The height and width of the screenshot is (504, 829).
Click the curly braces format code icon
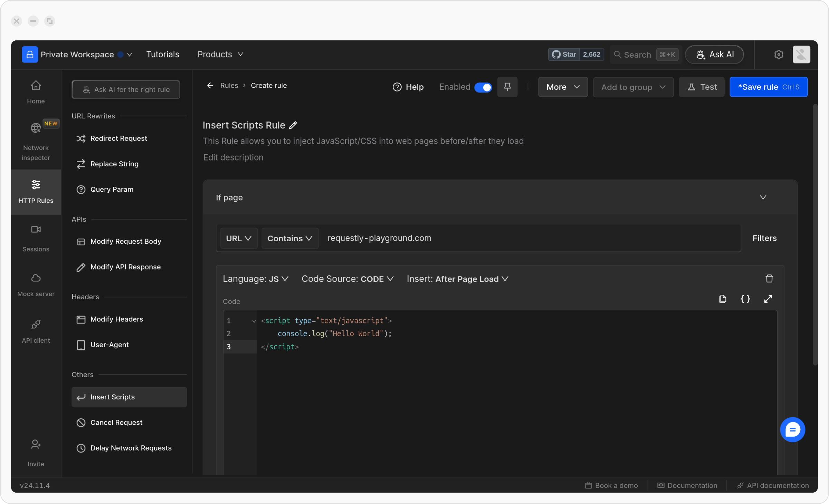pos(745,299)
